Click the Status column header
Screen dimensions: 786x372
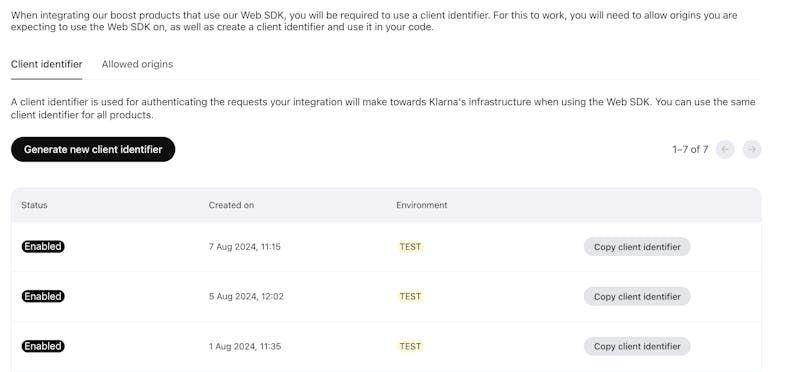35,205
